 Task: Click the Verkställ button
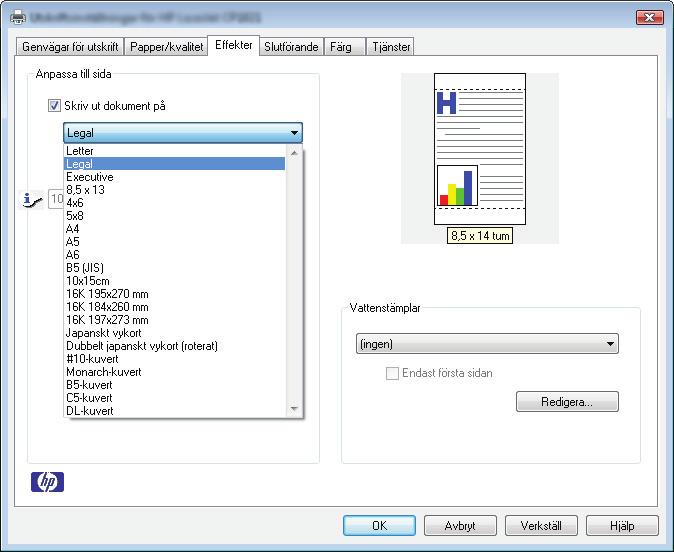[x=541, y=525]
